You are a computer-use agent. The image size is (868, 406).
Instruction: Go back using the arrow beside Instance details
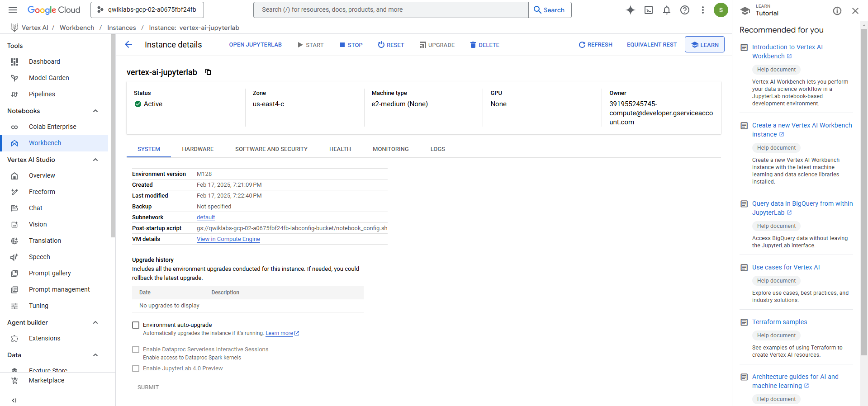[128, 44]
